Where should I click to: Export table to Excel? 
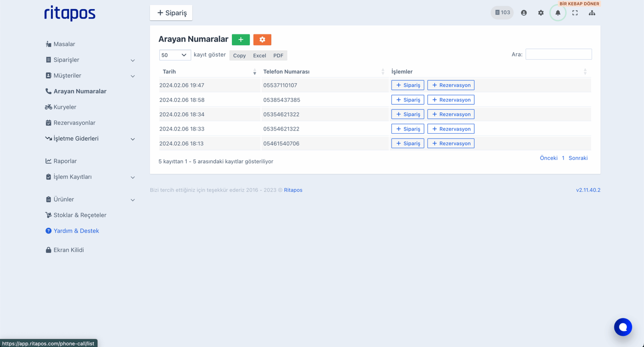tap(259, 56)
